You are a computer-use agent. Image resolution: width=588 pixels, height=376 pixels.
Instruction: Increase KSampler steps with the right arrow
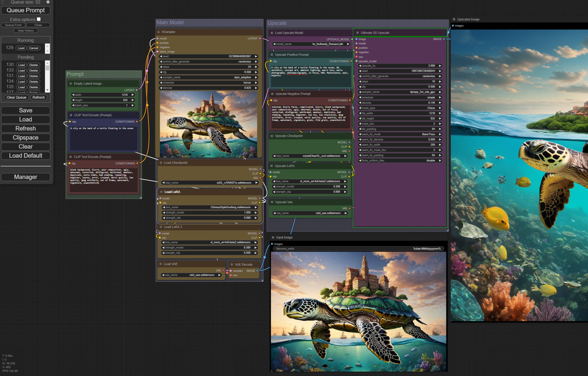(256, 67)
